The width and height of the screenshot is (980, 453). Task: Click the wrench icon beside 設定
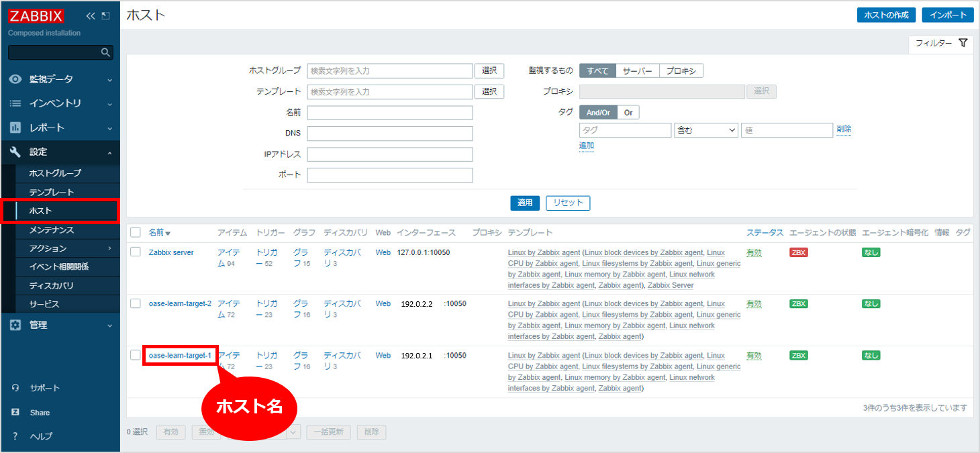[x=15, y=152]
